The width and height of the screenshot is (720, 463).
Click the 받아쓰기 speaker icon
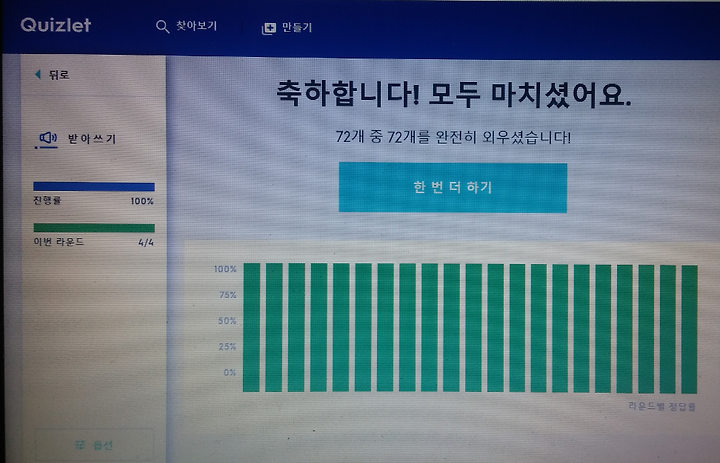click(47, 138)
